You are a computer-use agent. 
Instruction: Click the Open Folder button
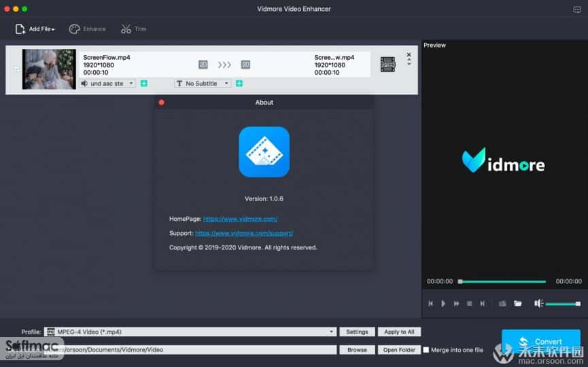tap(399, 350)
